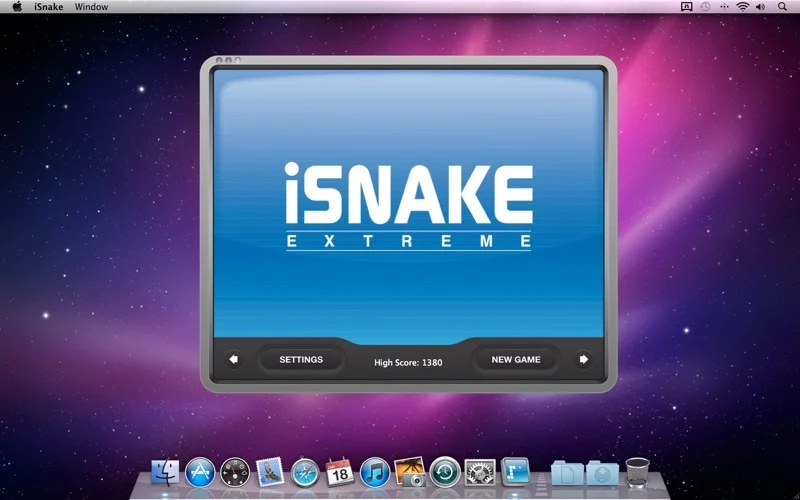
Task: Open Finder from the dock
Action: tap(165, 472)
